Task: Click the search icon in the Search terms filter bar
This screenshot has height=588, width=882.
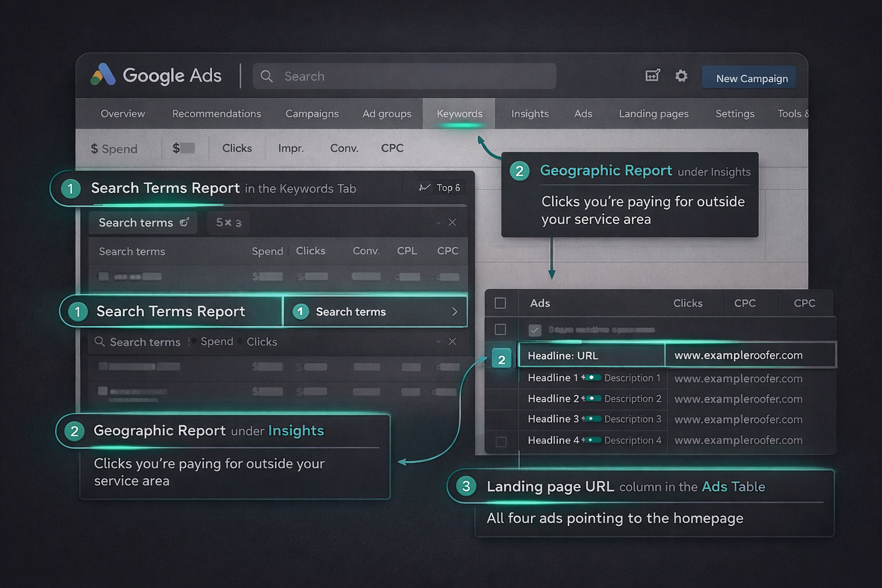Action: click(x=99, y=342)
